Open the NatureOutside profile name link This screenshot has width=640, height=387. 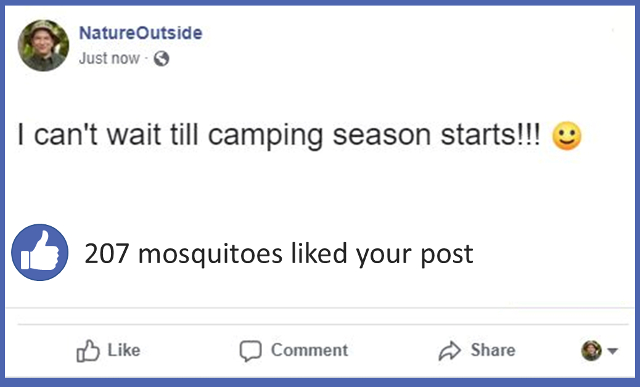point(140,33)
